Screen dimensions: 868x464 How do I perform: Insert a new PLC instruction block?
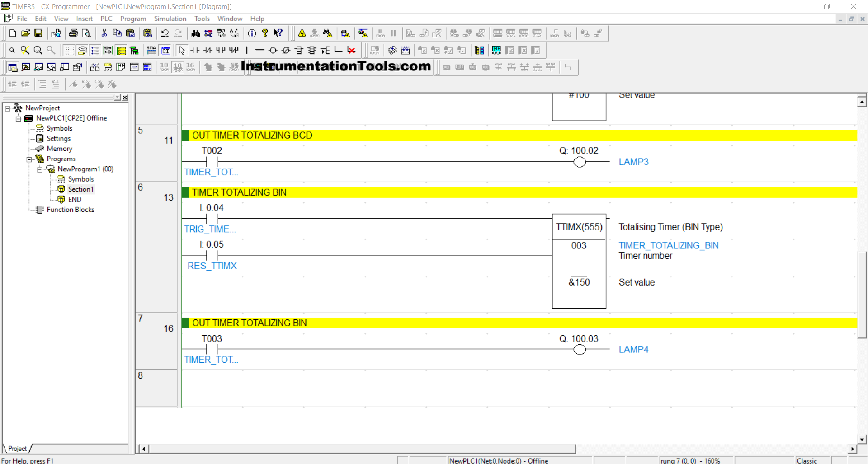(x=299, y=50)
